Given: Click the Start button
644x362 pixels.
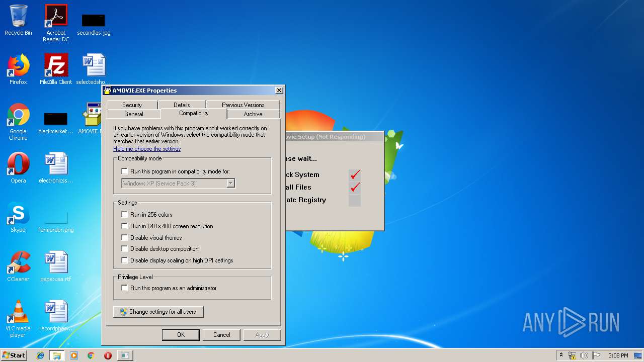Looking at the screenshot, I should (14, 355).
